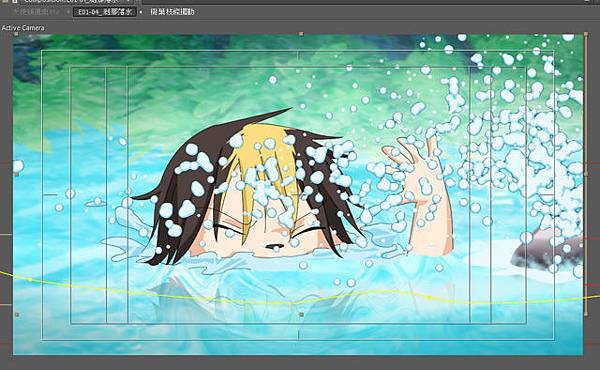Select the top-center layer bounding handle
Viewport: 600px width, 370px height.
[301, 34]
